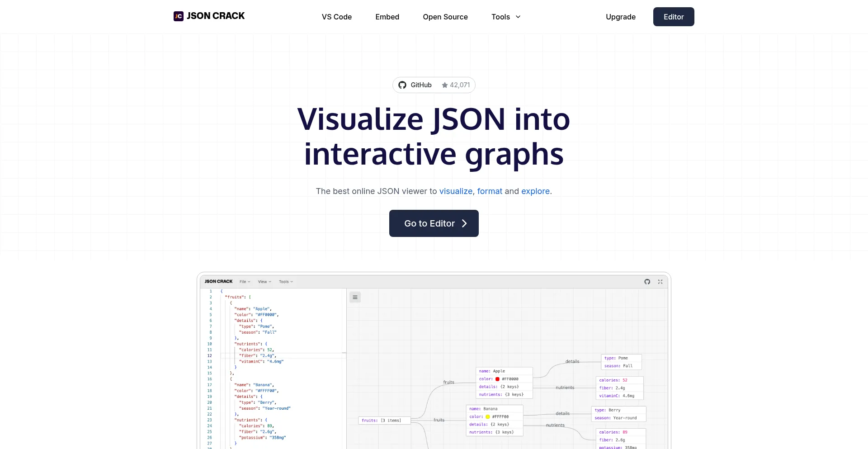868x449 pixels.
Task: Click the fruits: 3 items graph node
Action: tap(384, 420)
